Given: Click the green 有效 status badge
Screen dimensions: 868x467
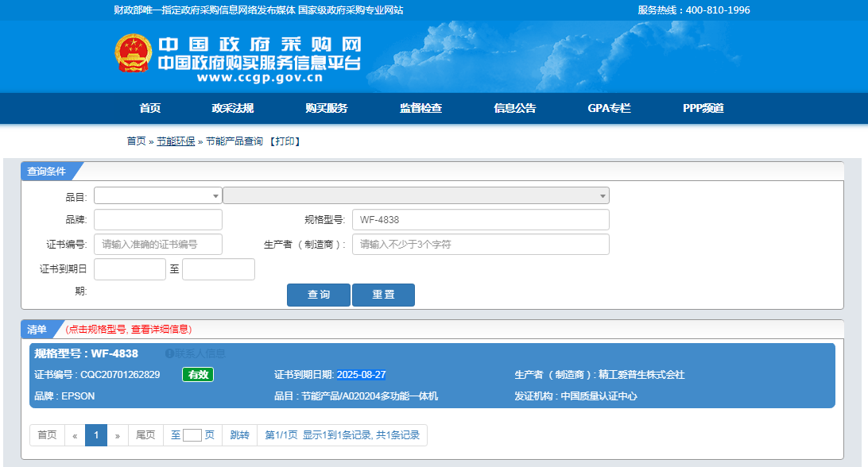Looking at the screenshot, I should pos(198,375).
